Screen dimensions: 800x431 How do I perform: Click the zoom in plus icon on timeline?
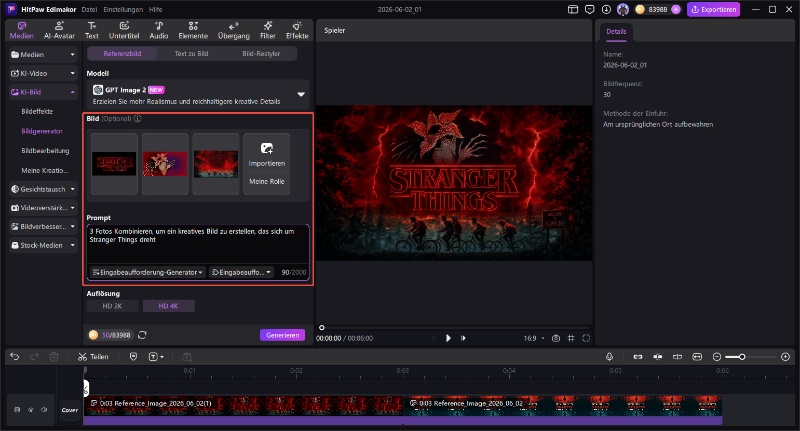click(x=785, y=357)
